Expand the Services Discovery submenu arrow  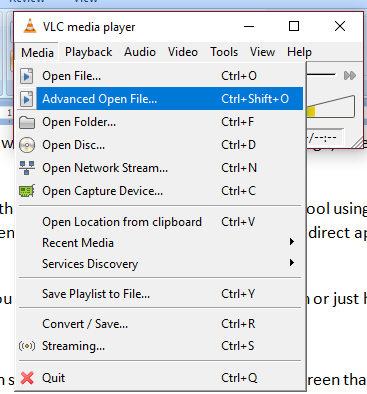click(x=292, y=263)
